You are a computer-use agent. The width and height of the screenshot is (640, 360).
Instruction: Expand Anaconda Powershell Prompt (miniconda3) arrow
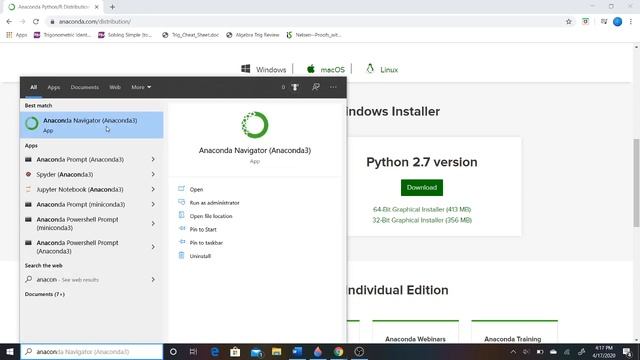tap(153, 224)
